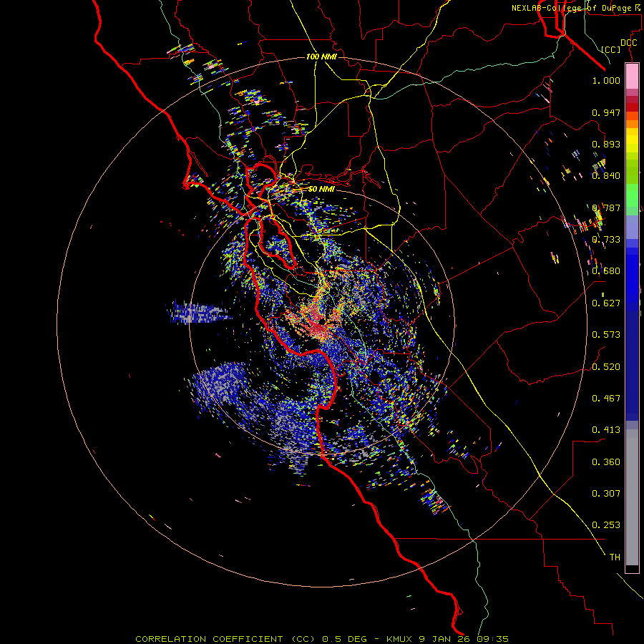Viewport: 644px width, 644px height.
Task: Click the gray beam-blockage wedge west of the radar
Action: point(197,312)
